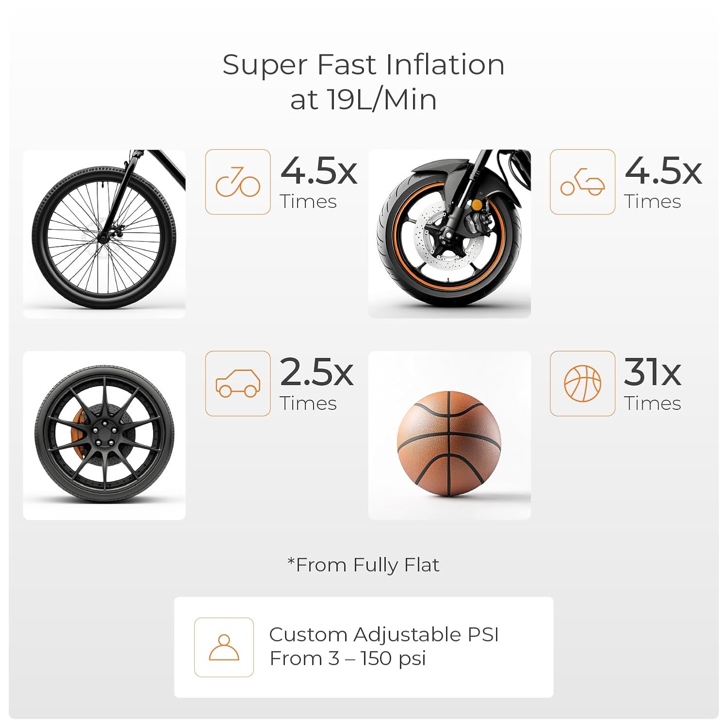Click "Times" label under the 31x value
The width and height of the screenshot is (728, 728).
[x=653, y=404]
